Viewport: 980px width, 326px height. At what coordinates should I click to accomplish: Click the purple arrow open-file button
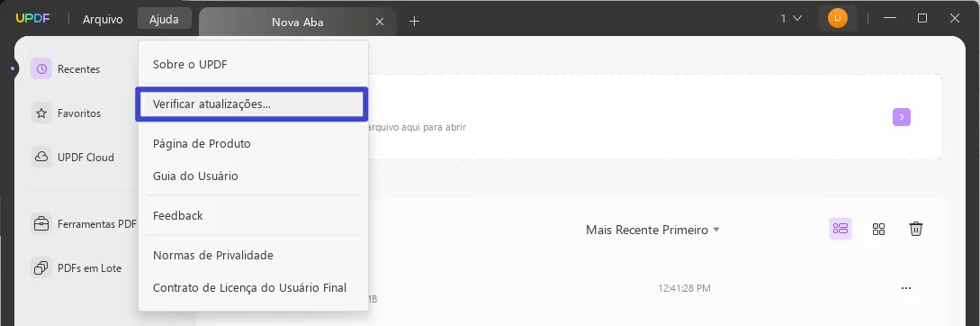pos(901,117)
